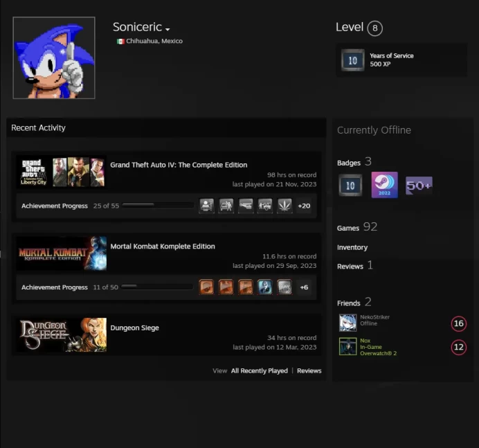Click the 50+ games badge
Screen dimensions: 479x448
(419, 186)
